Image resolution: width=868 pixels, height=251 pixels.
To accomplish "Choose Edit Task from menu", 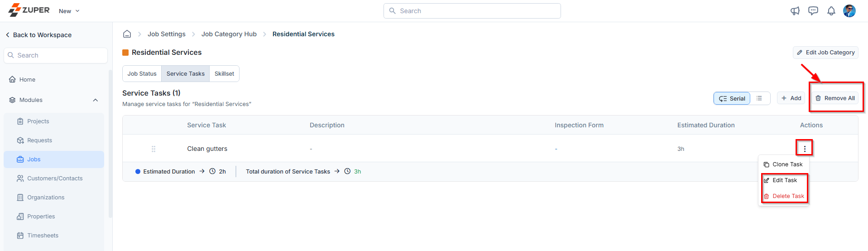I will pos(783,180).
